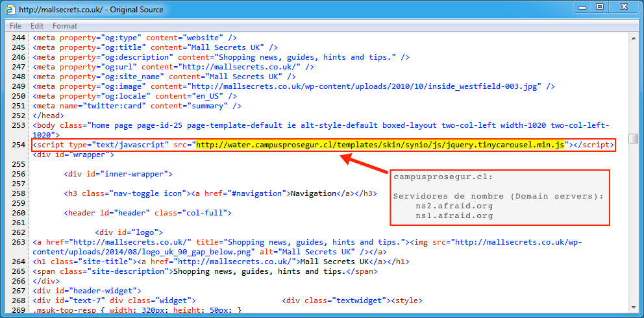Viewport: 644px width, 318px height.
Task: Click line number 263
Action: pos(18,242)
